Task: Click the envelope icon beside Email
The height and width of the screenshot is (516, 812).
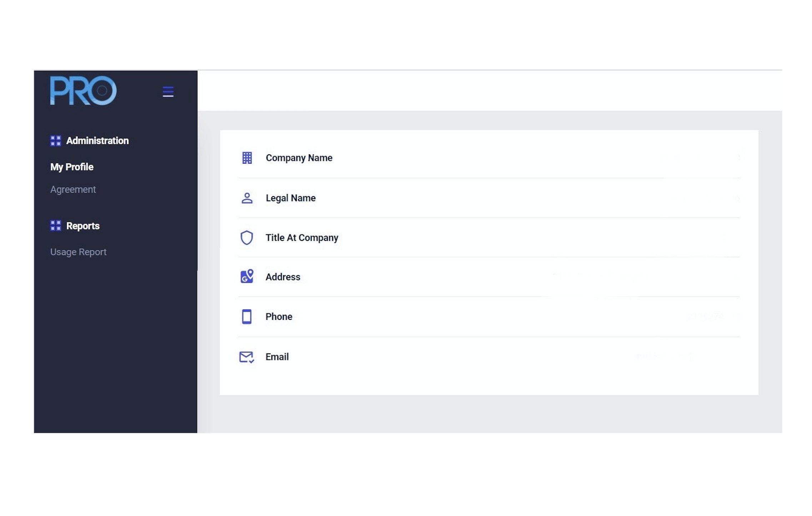Action: 247,357
